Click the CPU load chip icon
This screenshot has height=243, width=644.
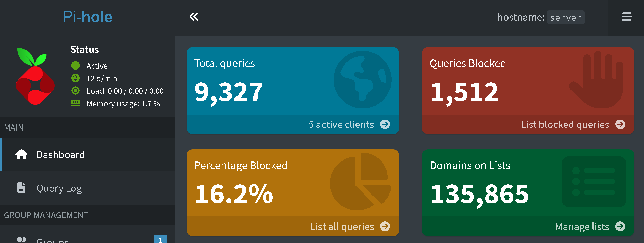point(75,91)
